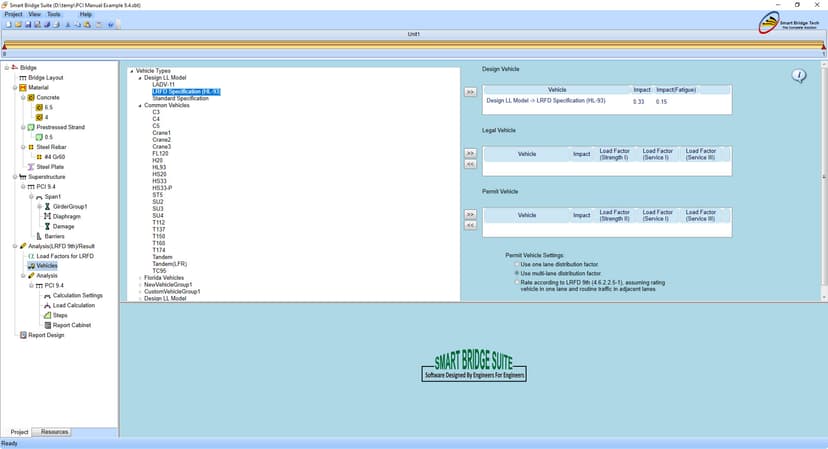
Task: Click the Report Cabinet icon
Action: [x=48, y=325]
